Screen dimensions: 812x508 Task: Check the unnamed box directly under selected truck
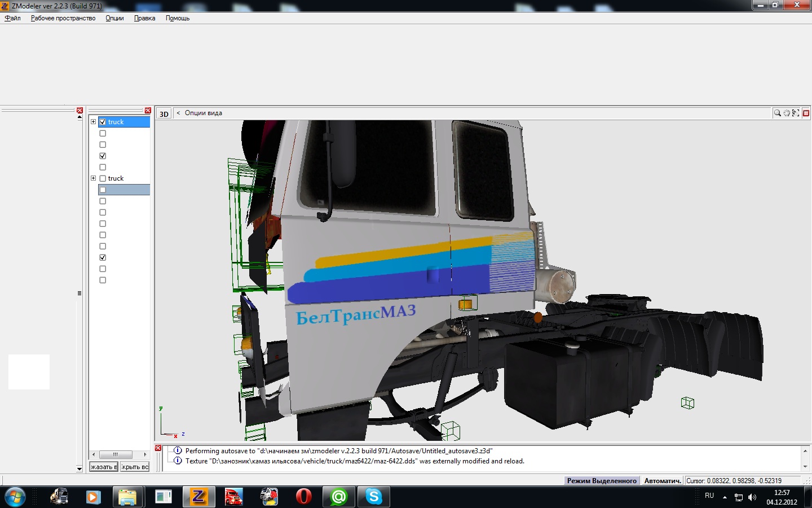click(103, 133)
